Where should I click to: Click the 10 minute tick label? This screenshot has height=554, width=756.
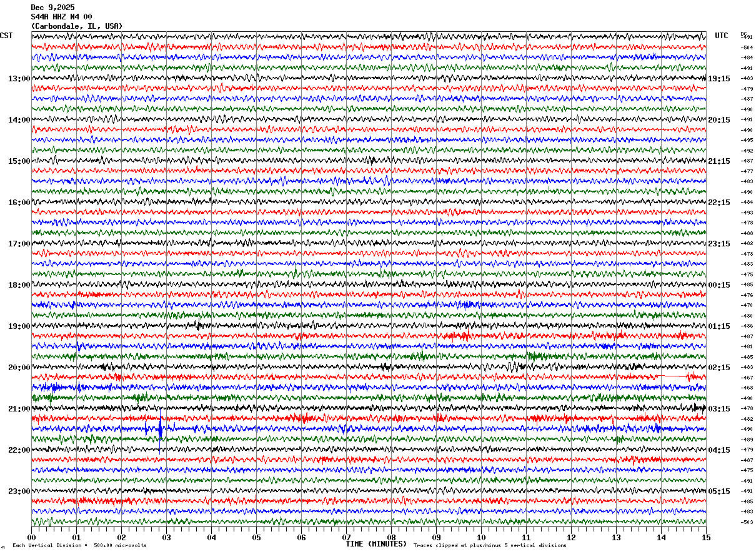(481, 537)
